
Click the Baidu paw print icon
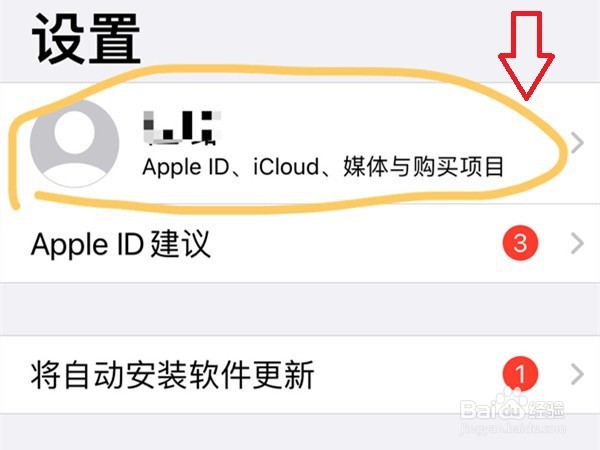point(513,404)
